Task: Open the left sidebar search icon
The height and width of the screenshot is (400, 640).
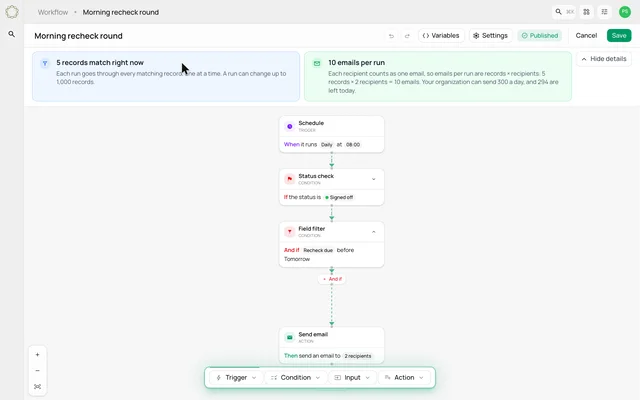Action: pyautogui.click(x=12, y=34)
